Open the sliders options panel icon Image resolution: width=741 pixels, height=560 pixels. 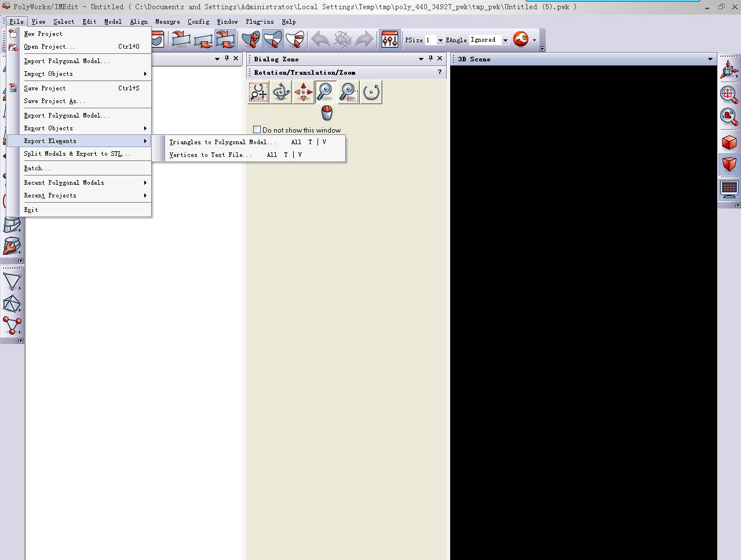click(x=390, y=40)
